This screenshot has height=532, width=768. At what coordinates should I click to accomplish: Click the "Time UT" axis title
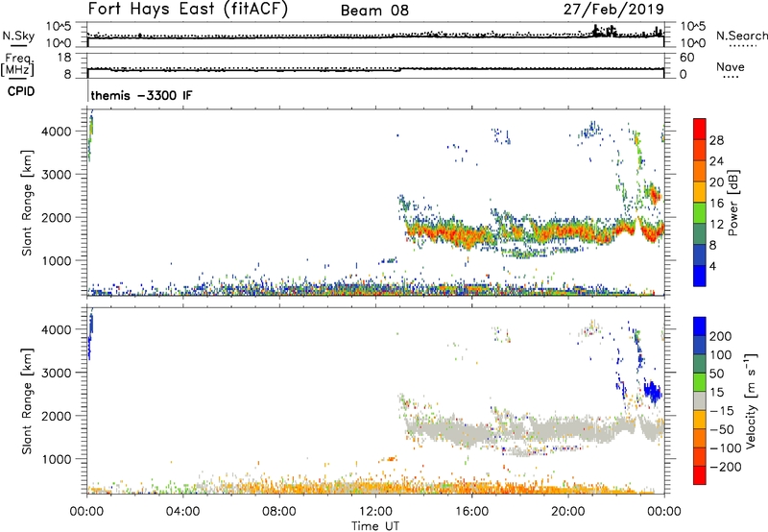[375, 525]
